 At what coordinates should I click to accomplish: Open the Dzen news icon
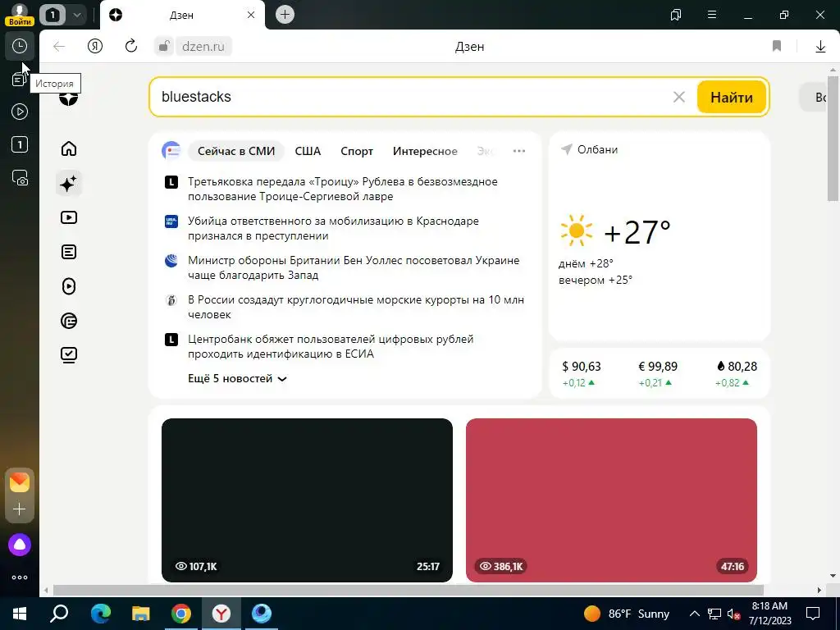[69, 321]
